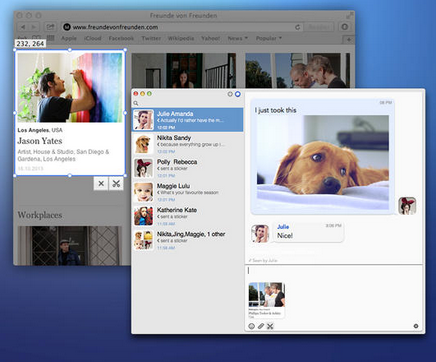Click the Share button in Safari's toolbar

50,27
